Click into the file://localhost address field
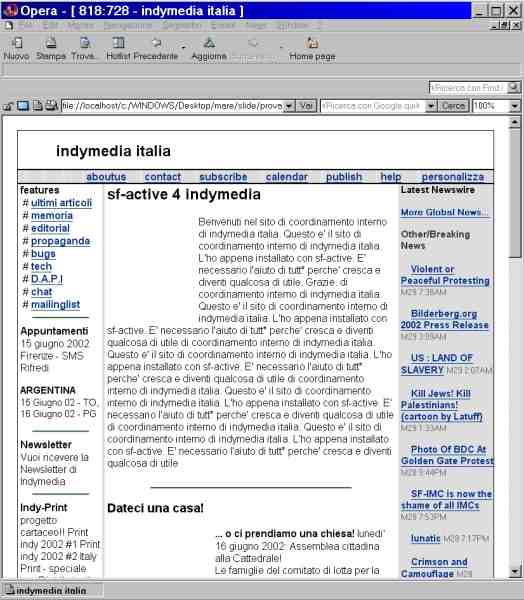The height and width of the screenshot is (600, 524). 172,106
